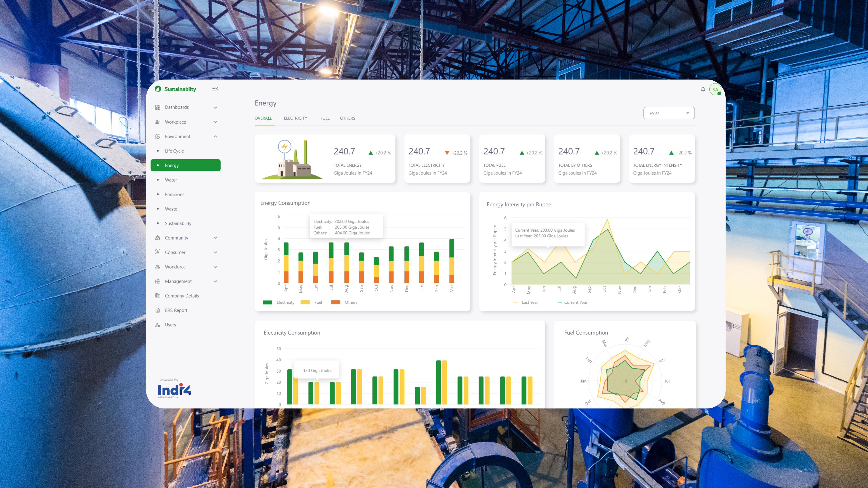Click the Management briefcase icon

(x=158, y=281)
